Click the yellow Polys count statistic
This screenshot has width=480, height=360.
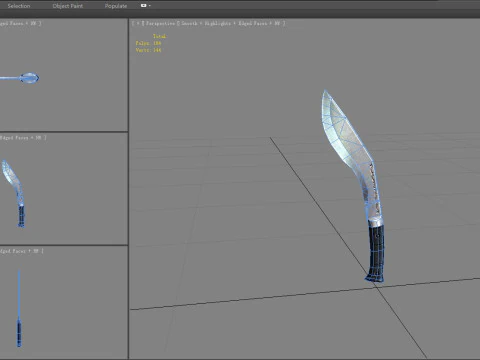148,43
